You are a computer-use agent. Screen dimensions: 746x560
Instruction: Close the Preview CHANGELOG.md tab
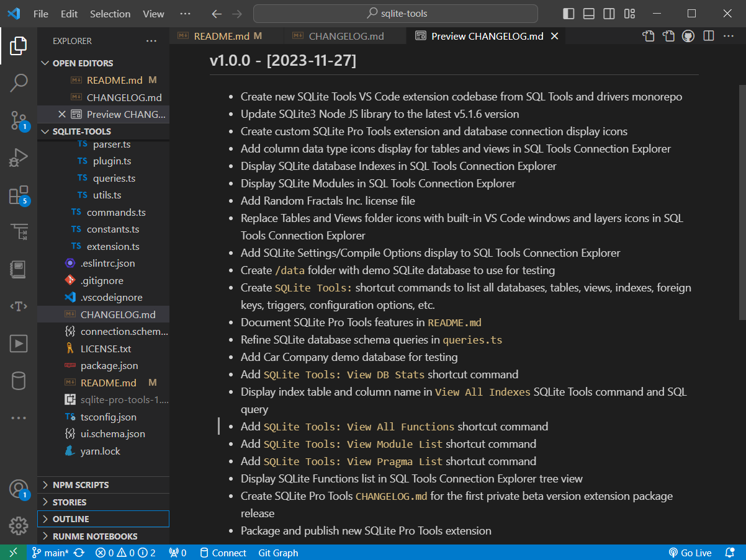555,36
